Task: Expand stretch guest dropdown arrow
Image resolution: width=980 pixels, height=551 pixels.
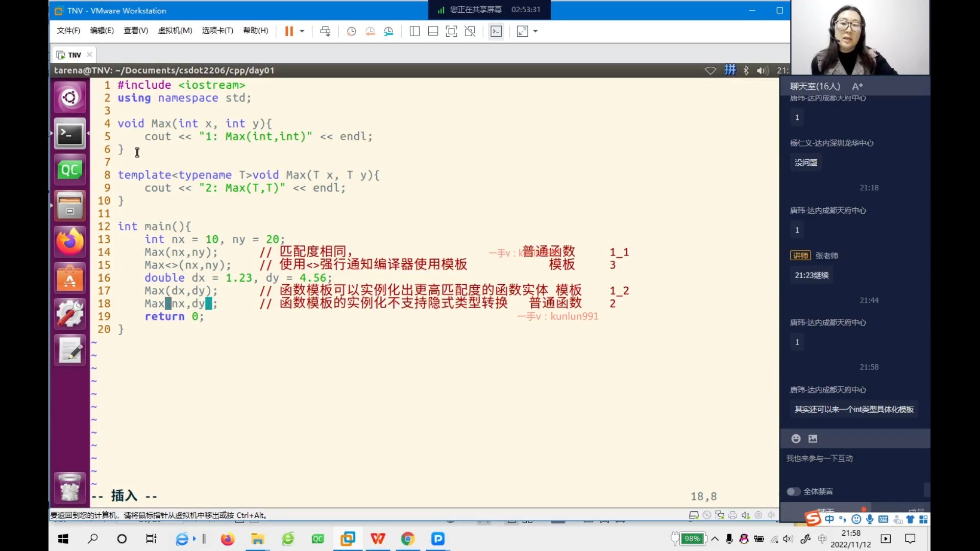Action: (x=535, y=31)
